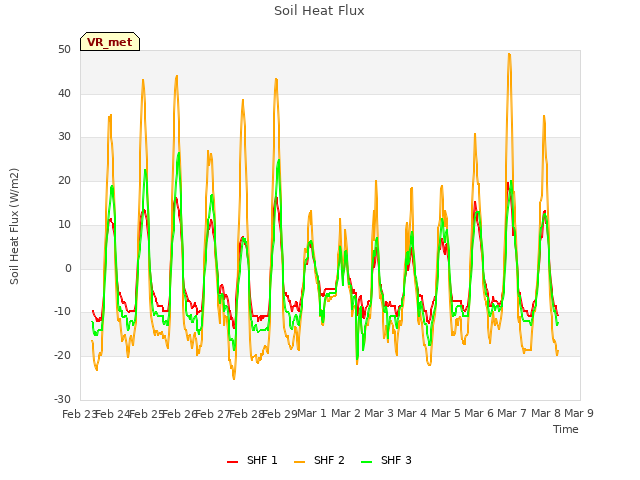Click the Mar 8 x-axis label
The width and height of the screenshot is (640, 480).
[x=545, y=413]
